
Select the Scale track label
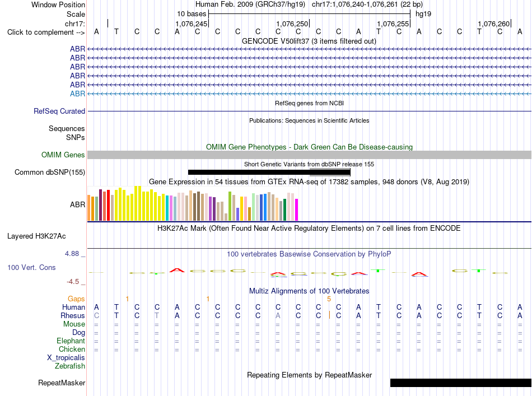click(x=76, y=14)
